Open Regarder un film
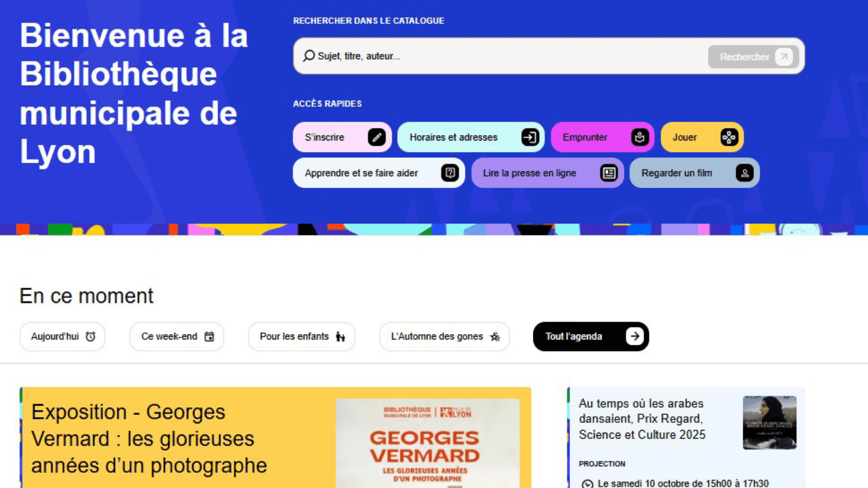Viewport: 868px width, 488px height. pos(694,173)
